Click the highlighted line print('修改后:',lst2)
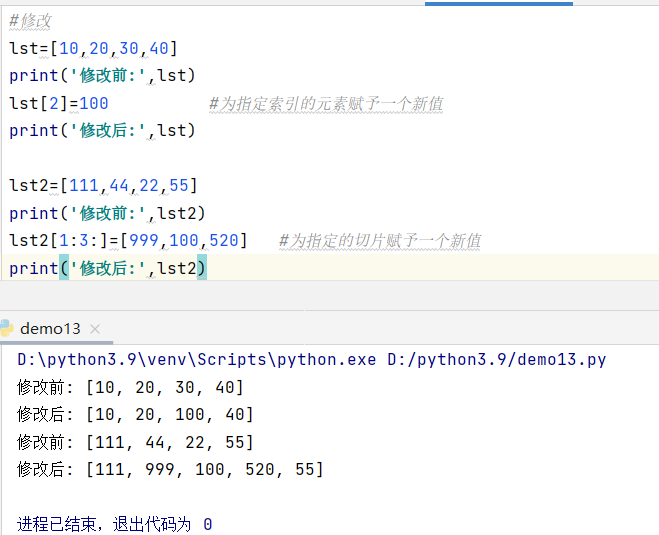Image resolution: width=659 pixels, height=535 pixels. 108,268
